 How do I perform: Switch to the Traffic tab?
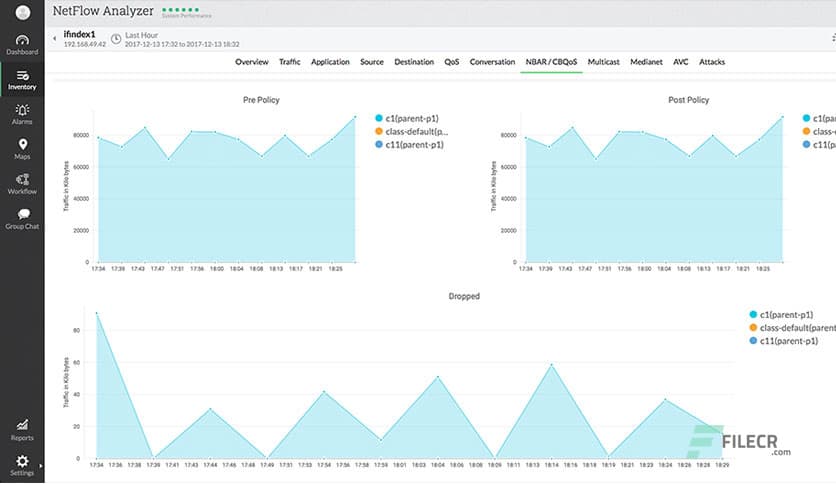click(290, 62)
